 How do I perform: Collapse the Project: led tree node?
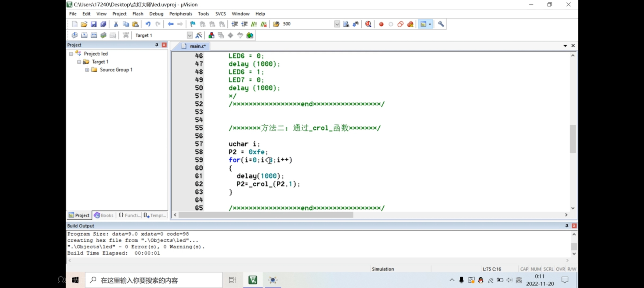(71, 54)
